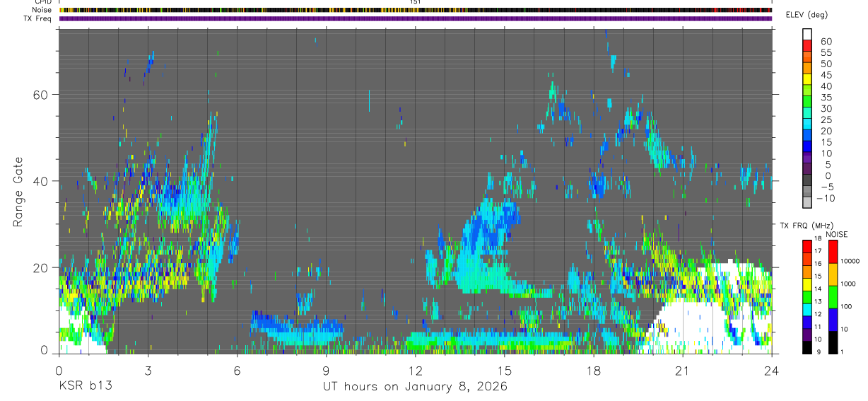Select hour 18 on the UT axis
This screenshot has height=401, width=868.
[594, 370]
